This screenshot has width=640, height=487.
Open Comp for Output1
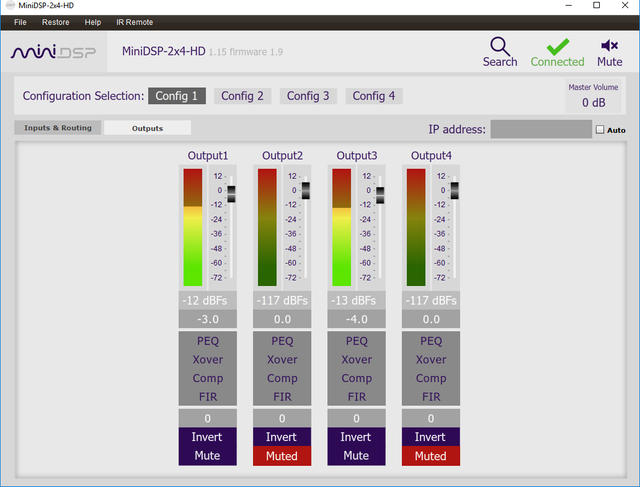[208, 378]
